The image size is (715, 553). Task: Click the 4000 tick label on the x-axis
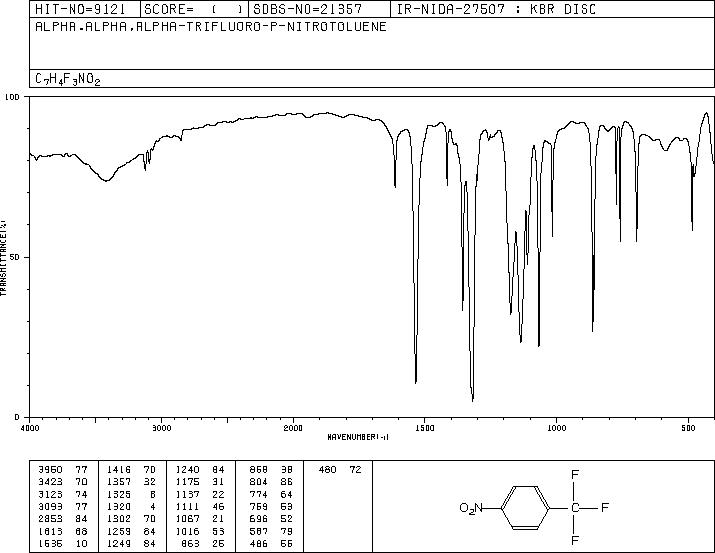[30, 428]
